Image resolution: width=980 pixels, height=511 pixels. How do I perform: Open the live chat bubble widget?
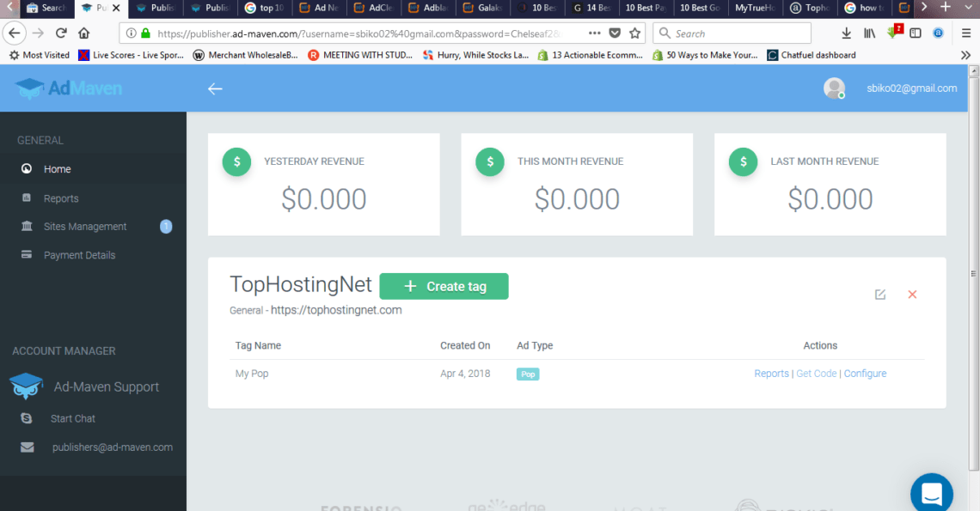tap(931, 494)
